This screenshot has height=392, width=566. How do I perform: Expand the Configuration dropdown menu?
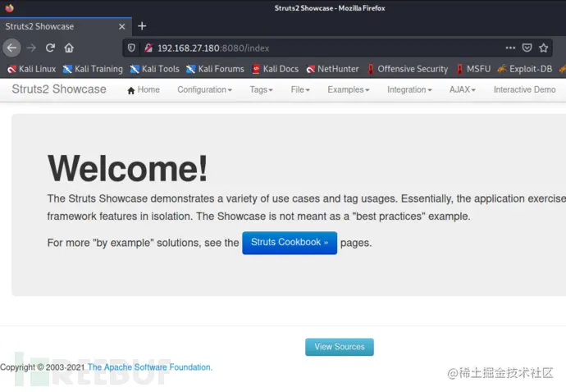coord(205,90)
